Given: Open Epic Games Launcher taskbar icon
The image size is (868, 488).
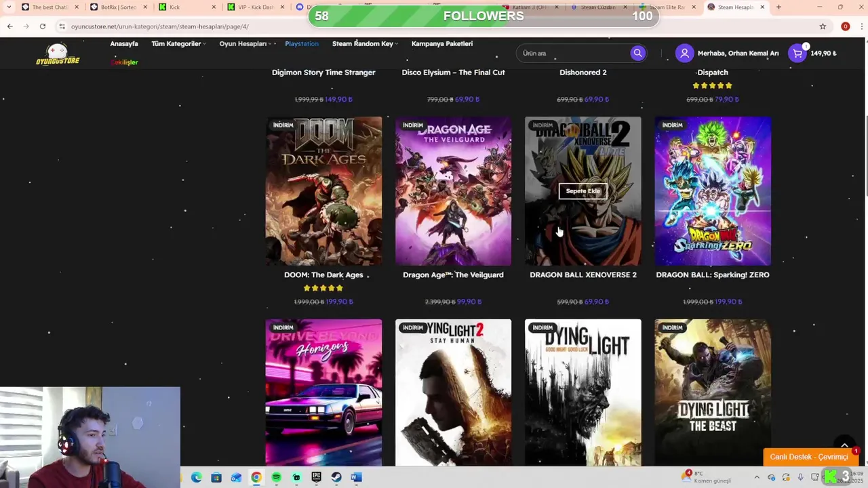Looking at the screenshot, I should [x=316, y=477].
